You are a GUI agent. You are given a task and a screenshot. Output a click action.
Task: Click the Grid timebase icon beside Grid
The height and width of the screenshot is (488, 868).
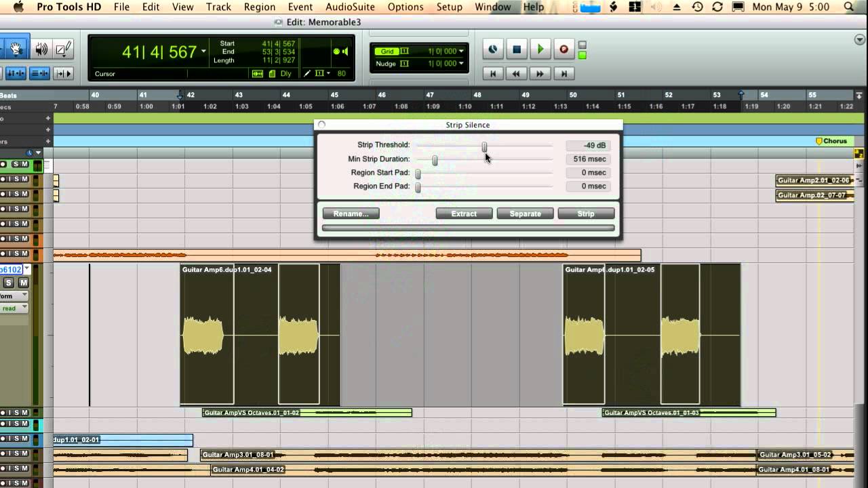point(405,52)
